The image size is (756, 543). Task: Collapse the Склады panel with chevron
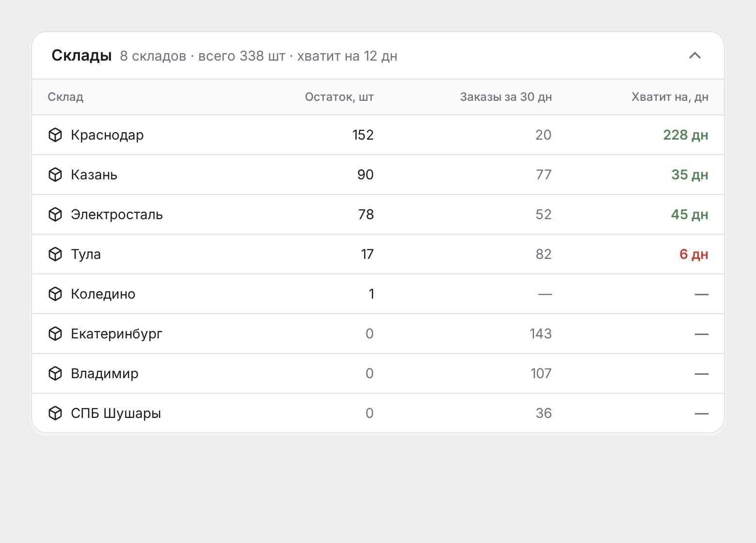click(x=695, y=56)
